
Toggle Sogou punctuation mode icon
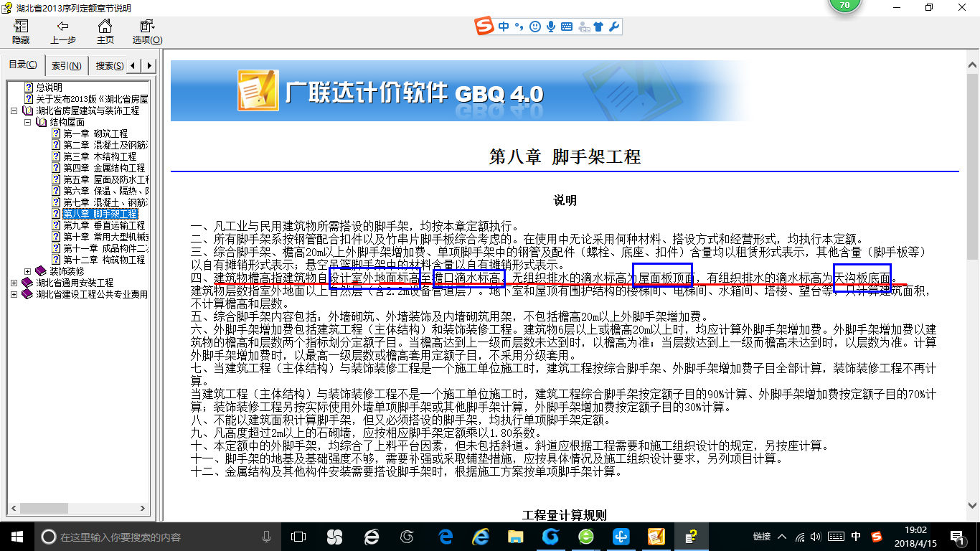tap(519, 27)
